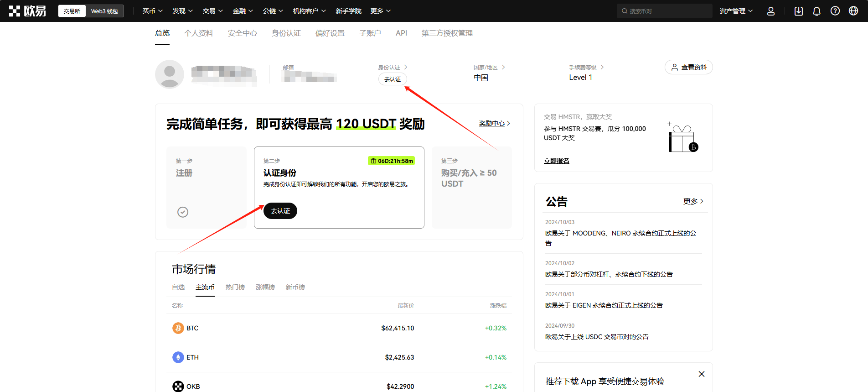Click the Level 1 fee tier text

pos(581,78)
